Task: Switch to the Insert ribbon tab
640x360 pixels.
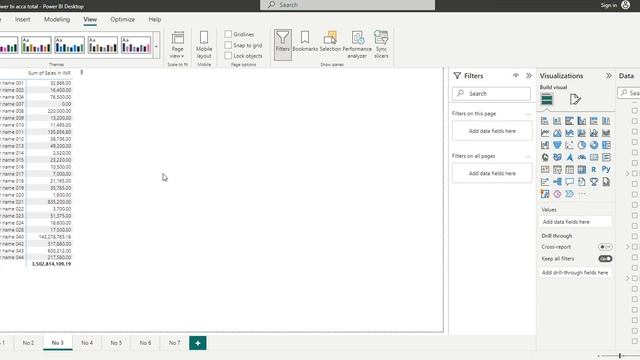Action: tap(22, 19)
